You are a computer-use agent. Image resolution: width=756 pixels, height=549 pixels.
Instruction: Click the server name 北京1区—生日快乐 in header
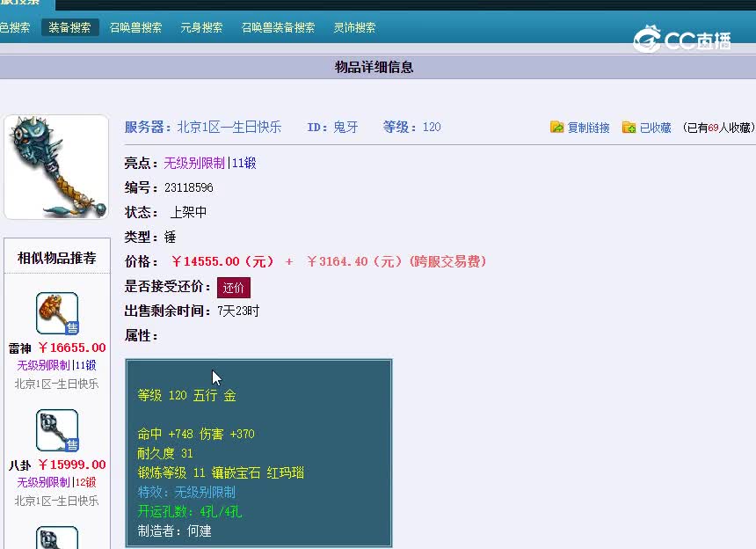tap(229, 127)
